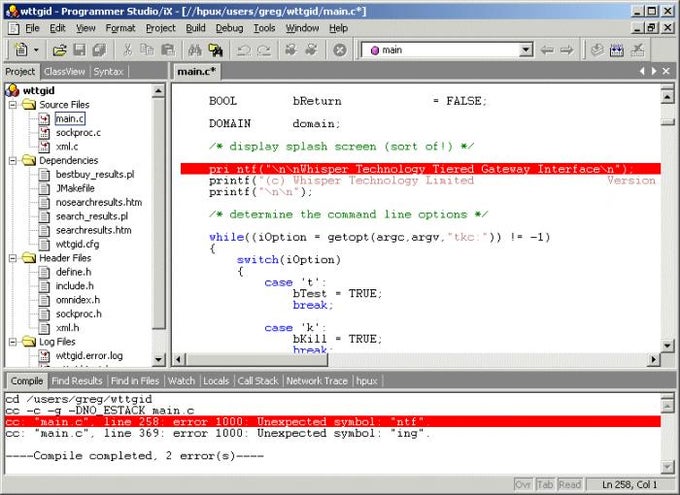
Task: Click the Find in Files icon
Action: click(x=215, y=50)
